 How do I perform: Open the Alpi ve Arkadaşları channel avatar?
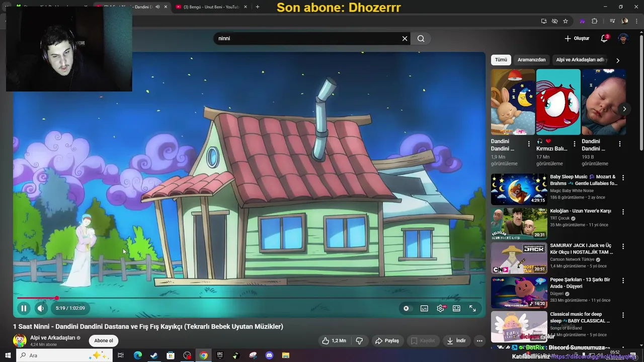click(x=20, y=340)
